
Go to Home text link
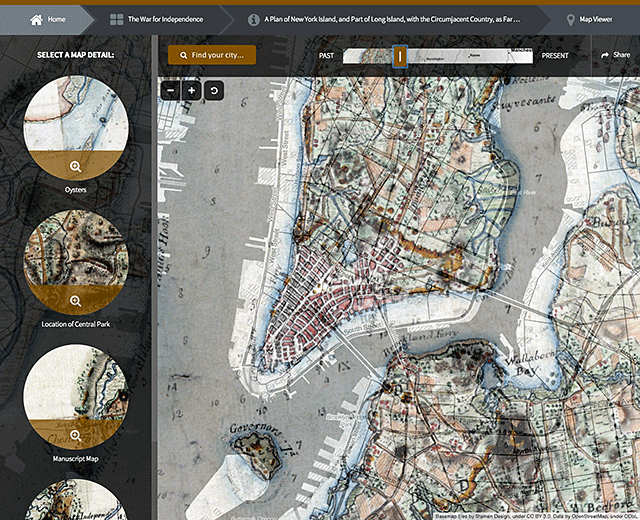click(56, 19)
